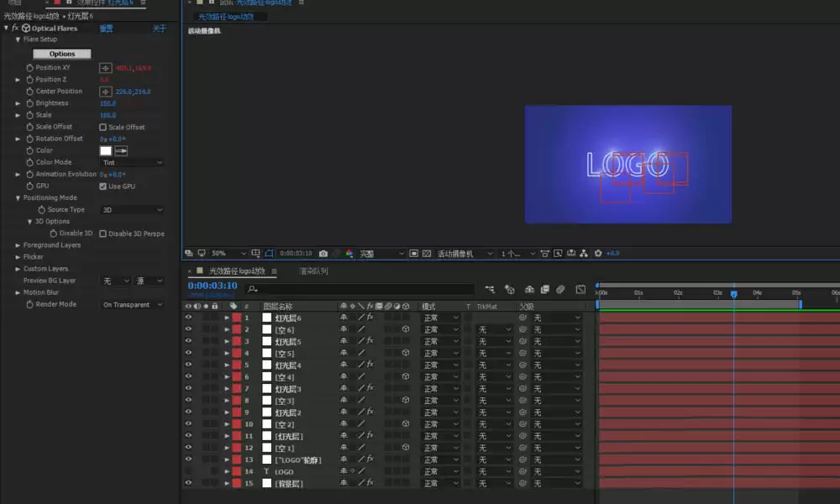Click the show channel color icon
840x504 pixels.
(349, 254)
